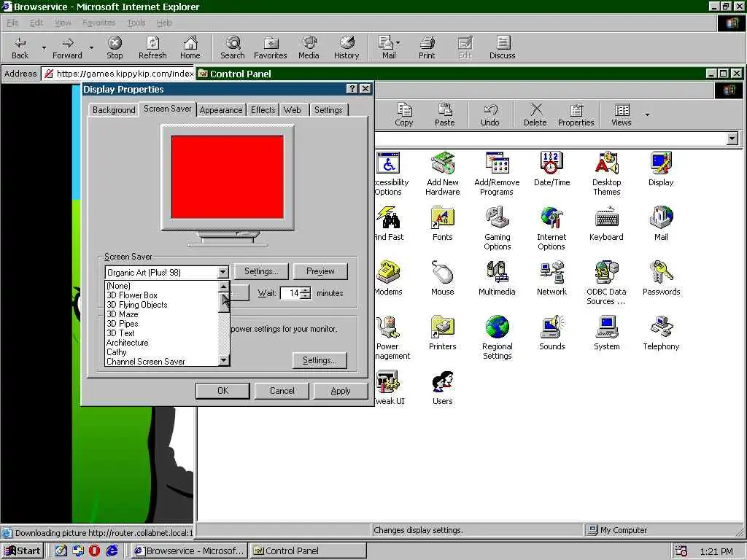The width and height of the screenshot is (747, 560).
Task: Click Delete in Control Panel toolbar
Action: (x=535, y=114)
